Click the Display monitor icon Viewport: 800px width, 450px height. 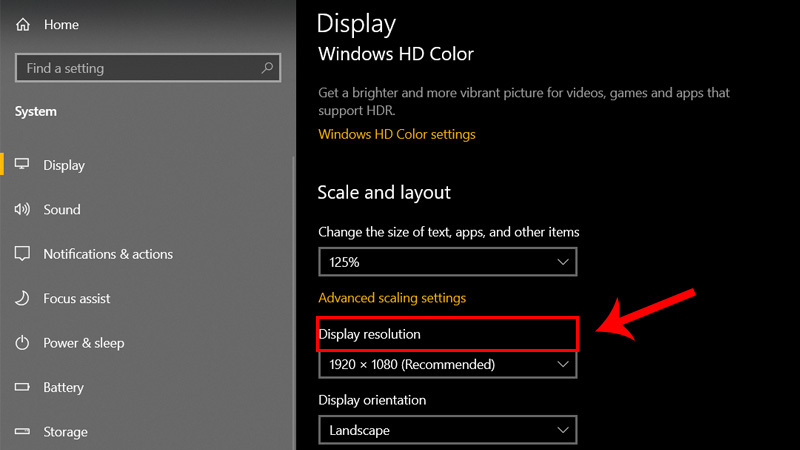[22, 165]
